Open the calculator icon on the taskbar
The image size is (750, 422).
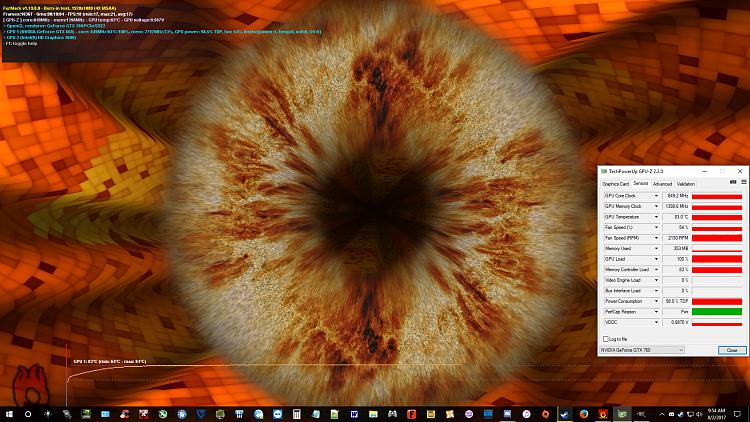(297, 414)
